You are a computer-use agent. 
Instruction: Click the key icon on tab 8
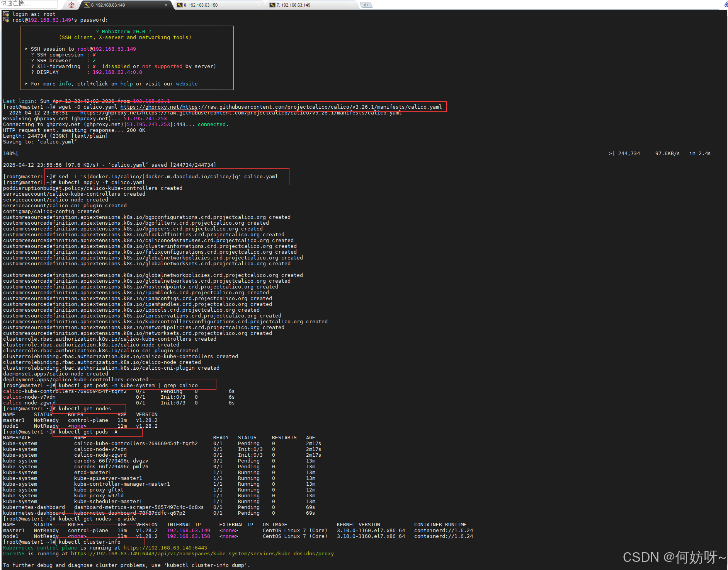[180, 5]
